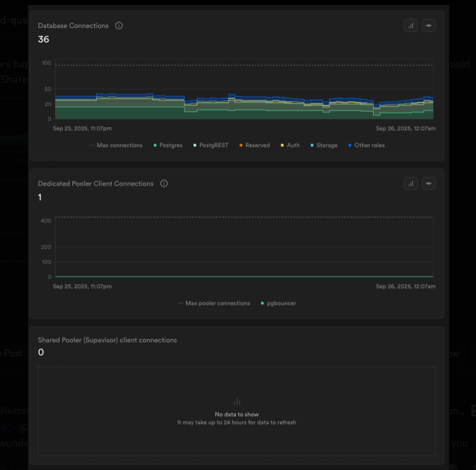Click the Database Connections info icon

(119, 26)
